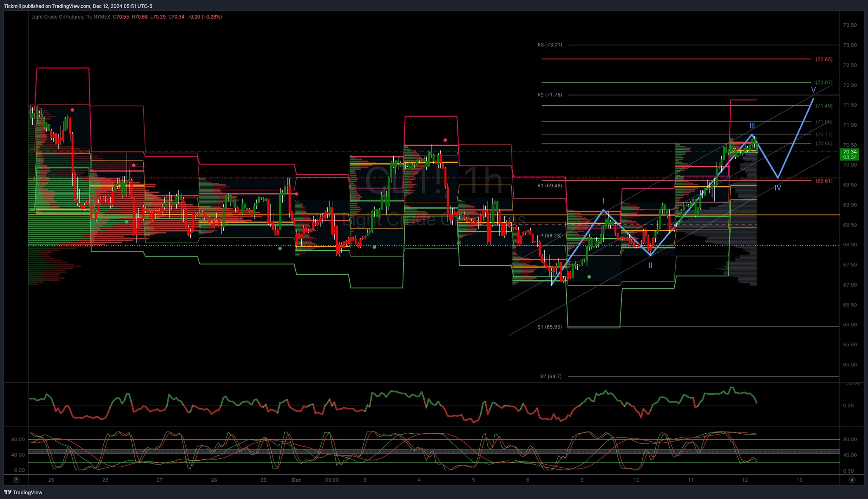
Task: Click the −0.20 (−0.28%) change readout
Action: click(205, 17)
